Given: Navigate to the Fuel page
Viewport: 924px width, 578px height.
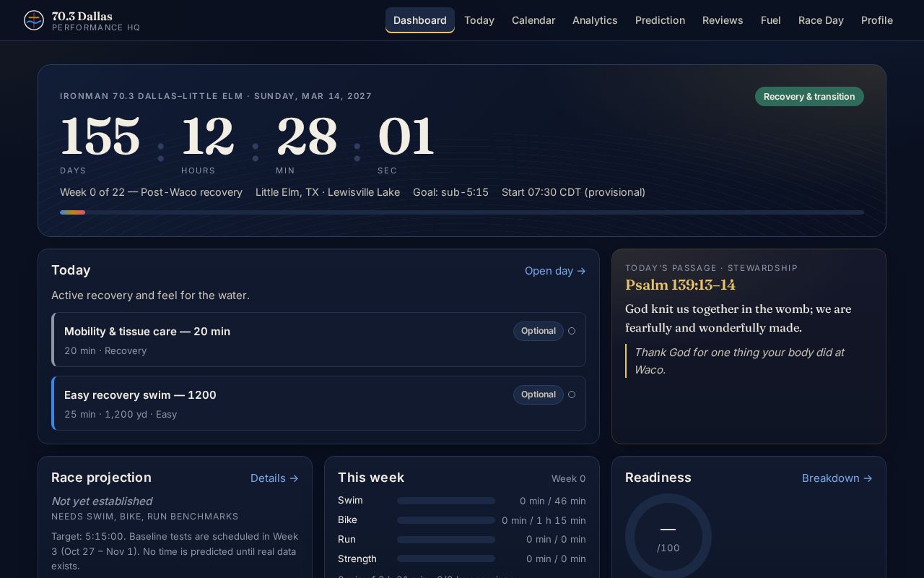Looking at the screenshot, I should (x=771, y=20).
